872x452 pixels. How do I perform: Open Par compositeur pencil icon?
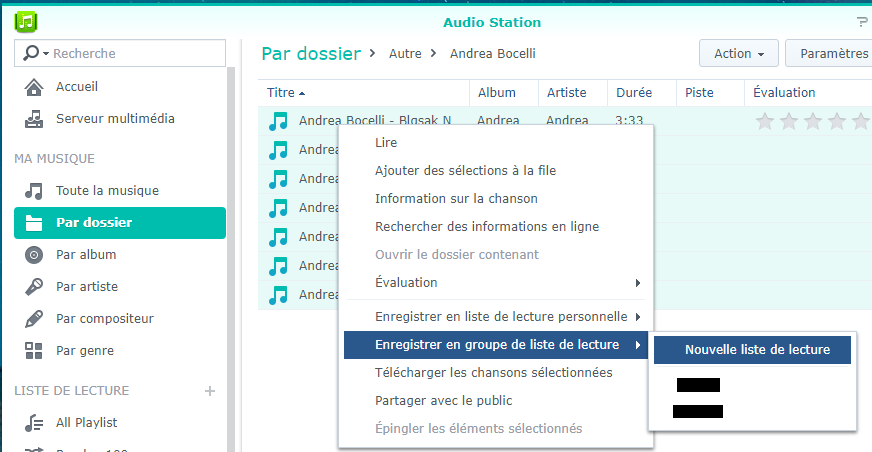(34, 319)
